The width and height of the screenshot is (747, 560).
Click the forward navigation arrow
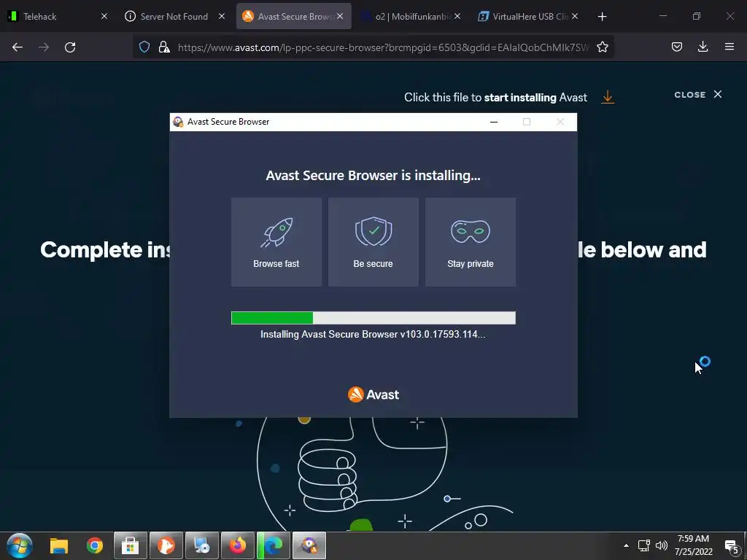click(44, 47)
